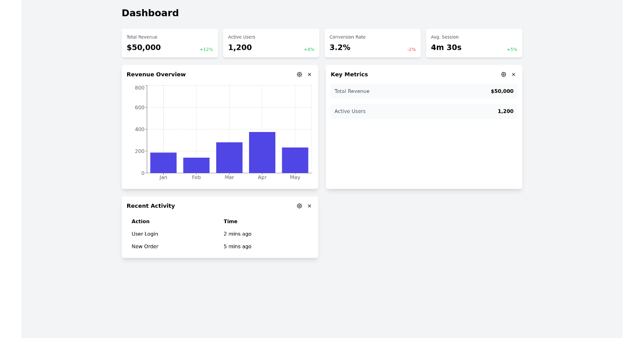Open the Revenue Overview settings gear
The width and height of the screenshot is (644, 338).
pyautogui.click(x=299, y=75)
